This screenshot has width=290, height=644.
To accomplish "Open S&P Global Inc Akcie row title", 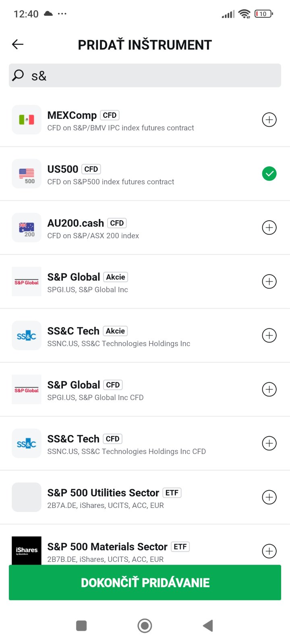I will 74,277.
